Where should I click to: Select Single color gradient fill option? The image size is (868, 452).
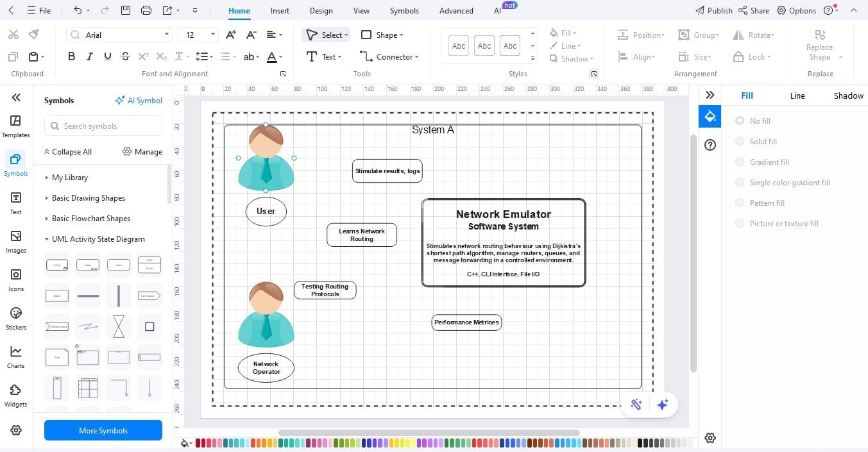tap(783, 182)
